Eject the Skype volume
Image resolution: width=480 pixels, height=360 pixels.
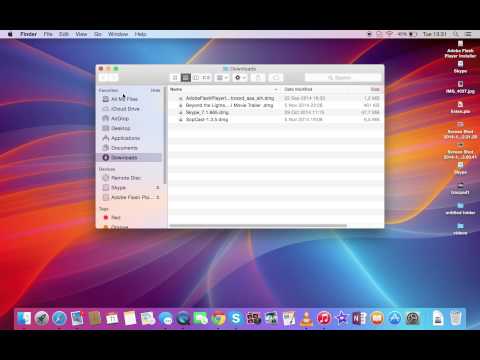[x=158, y=188]
